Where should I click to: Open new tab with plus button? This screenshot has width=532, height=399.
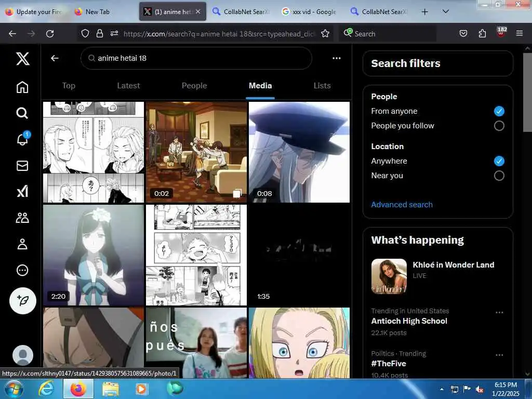(424, 12)
